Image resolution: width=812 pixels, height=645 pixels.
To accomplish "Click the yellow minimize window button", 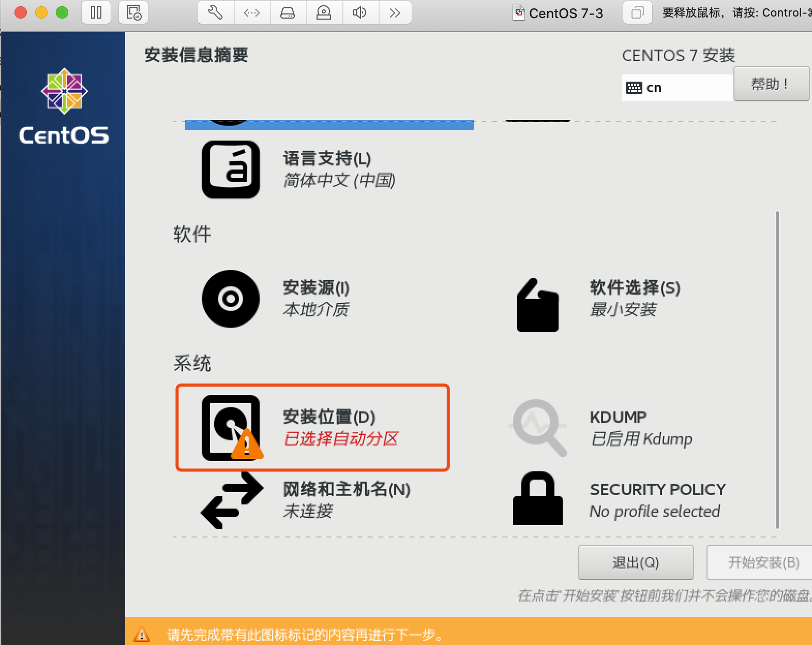I will pos(41,12).
